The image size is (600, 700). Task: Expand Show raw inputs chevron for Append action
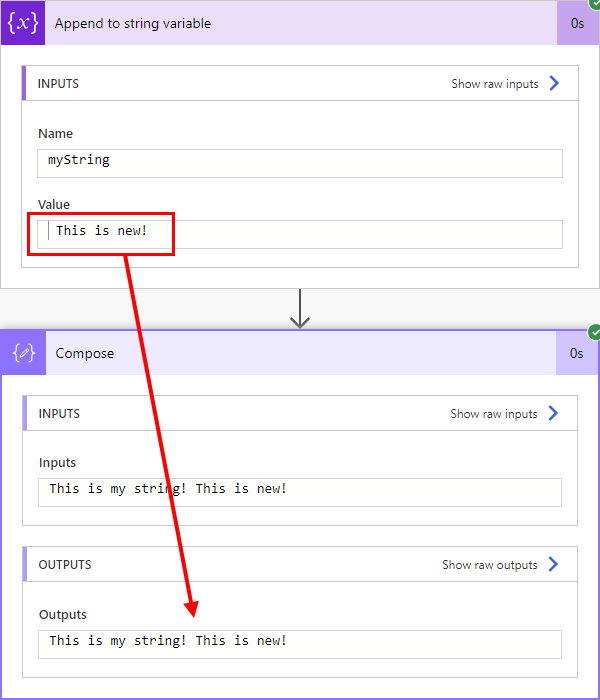pos(554,83)
